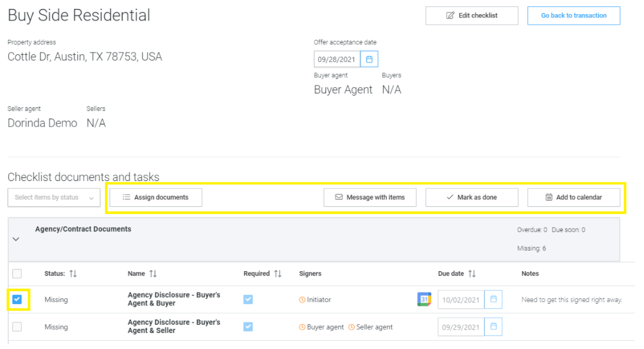This screenshot has width=644, height=349.
Task: Sort by Name column arrows
Action: point(153,274)
